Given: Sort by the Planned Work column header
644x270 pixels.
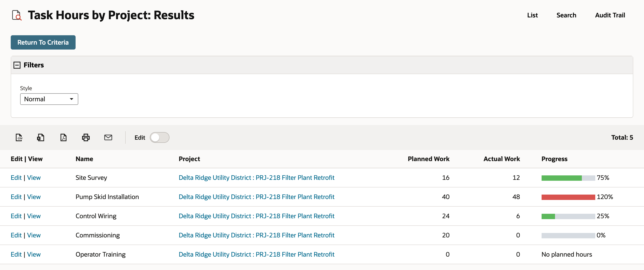Looking at the screenshot, I should point(428,159).
